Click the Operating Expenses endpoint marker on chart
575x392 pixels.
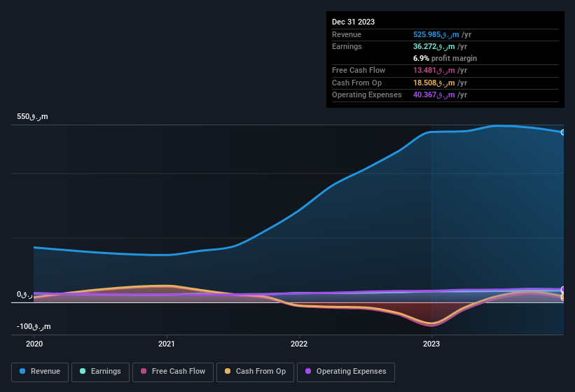coord(563,289)
